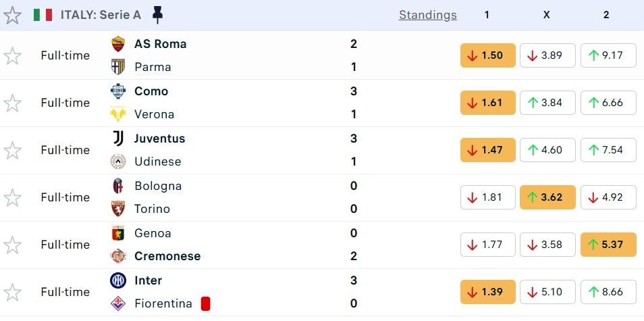The image size is (644, 321).
Task: Click the Parma team crest
Action: pyautogui.click(x=118, y=67)
